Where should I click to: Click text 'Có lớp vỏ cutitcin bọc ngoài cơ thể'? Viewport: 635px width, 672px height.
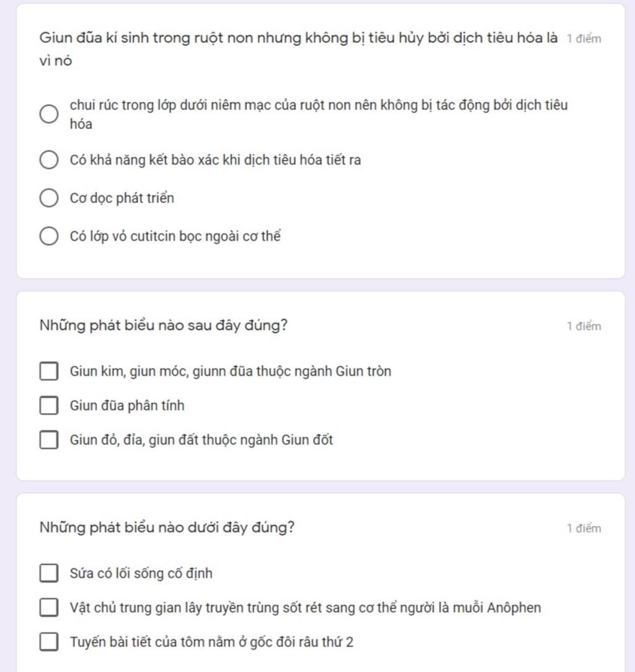[x=175, y=236]
